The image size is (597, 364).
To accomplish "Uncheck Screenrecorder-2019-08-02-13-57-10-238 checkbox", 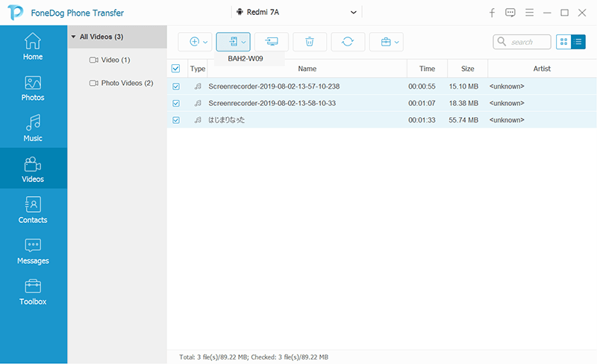I will pyautogui.click(x=176, y=87).
